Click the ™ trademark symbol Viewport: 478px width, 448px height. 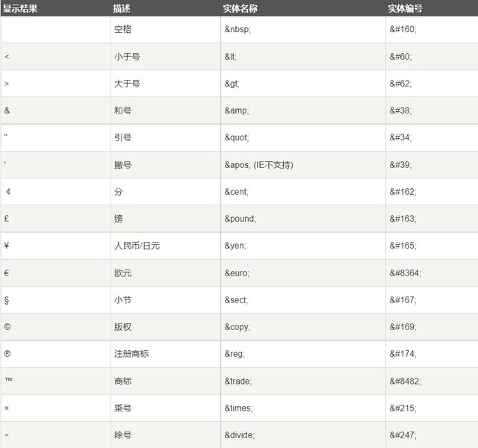pos(7,380)
